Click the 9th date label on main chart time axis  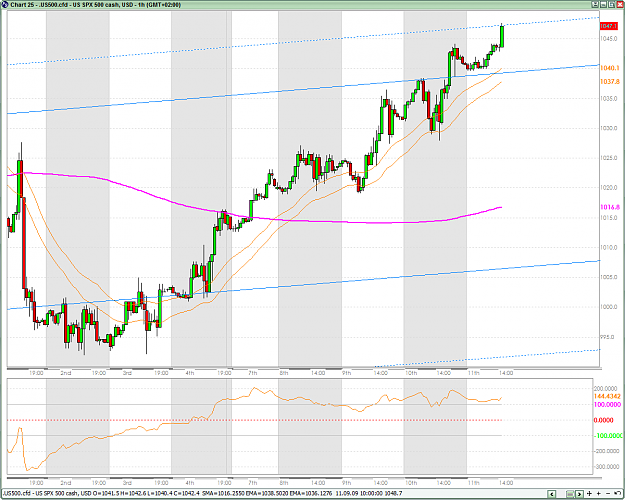(346, 373)
